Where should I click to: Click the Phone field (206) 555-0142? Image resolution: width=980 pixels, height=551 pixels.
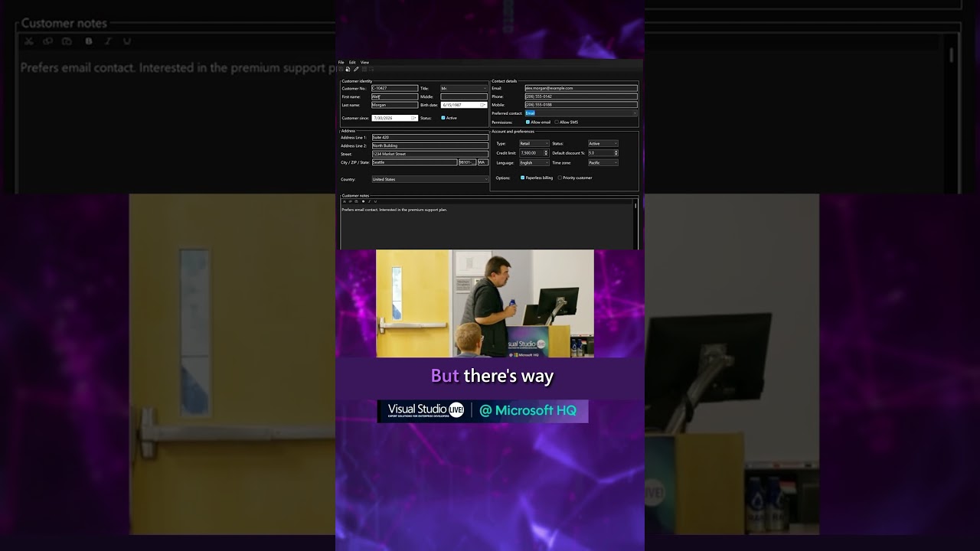(x=581, y=96)
